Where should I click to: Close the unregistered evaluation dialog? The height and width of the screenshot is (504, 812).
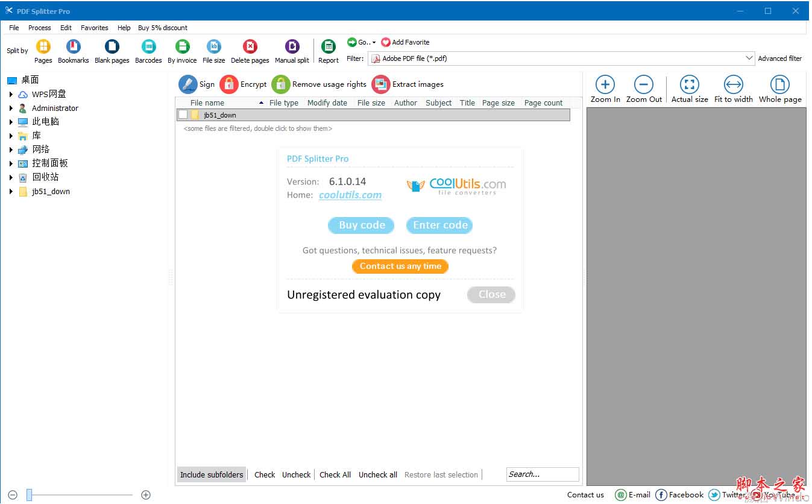tap(491, 295)
